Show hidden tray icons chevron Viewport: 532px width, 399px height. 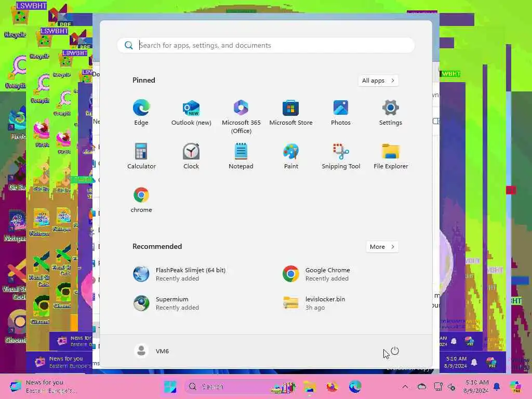coord(405,387)
